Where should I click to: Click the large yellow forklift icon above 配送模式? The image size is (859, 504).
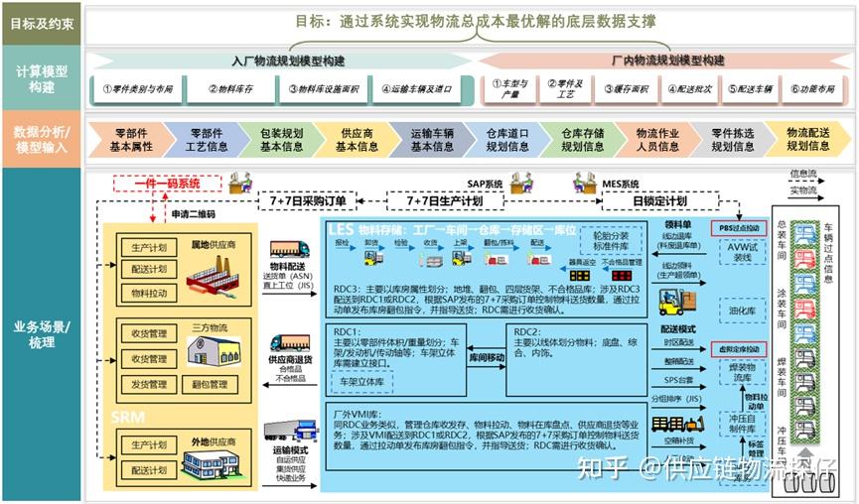[677, 302]
